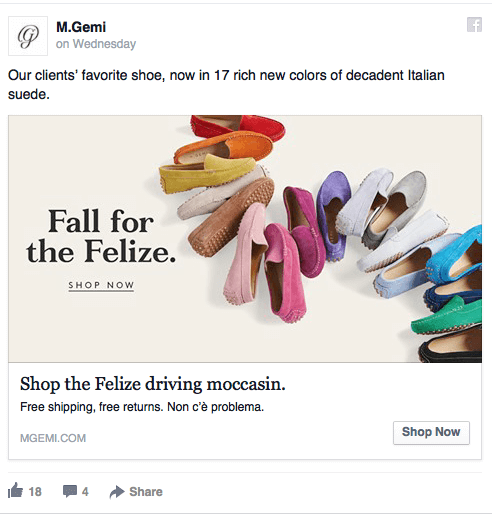Click the M.Gemi profile logo
Image resolution: width=492 pixels, height=516 pixels.
click(28, 36)
